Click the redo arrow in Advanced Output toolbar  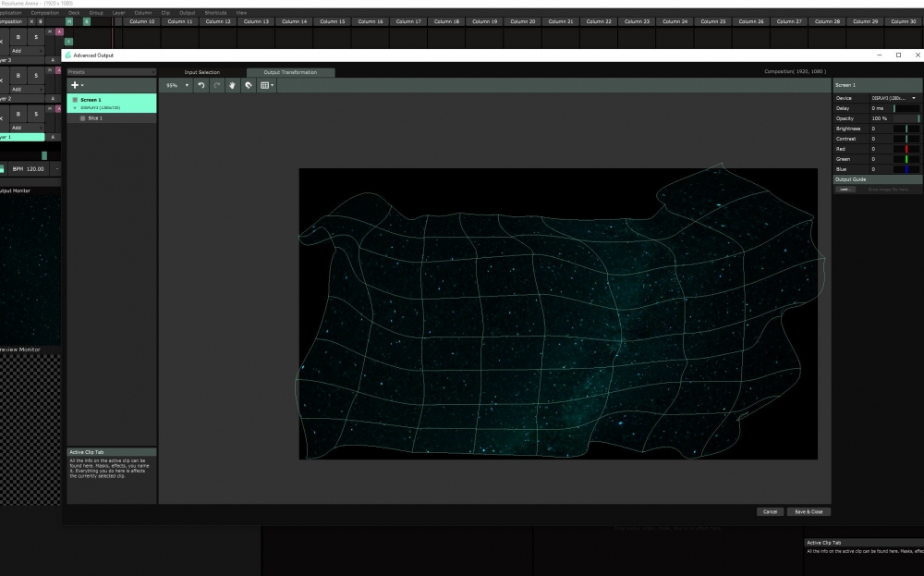click(217, 85)
